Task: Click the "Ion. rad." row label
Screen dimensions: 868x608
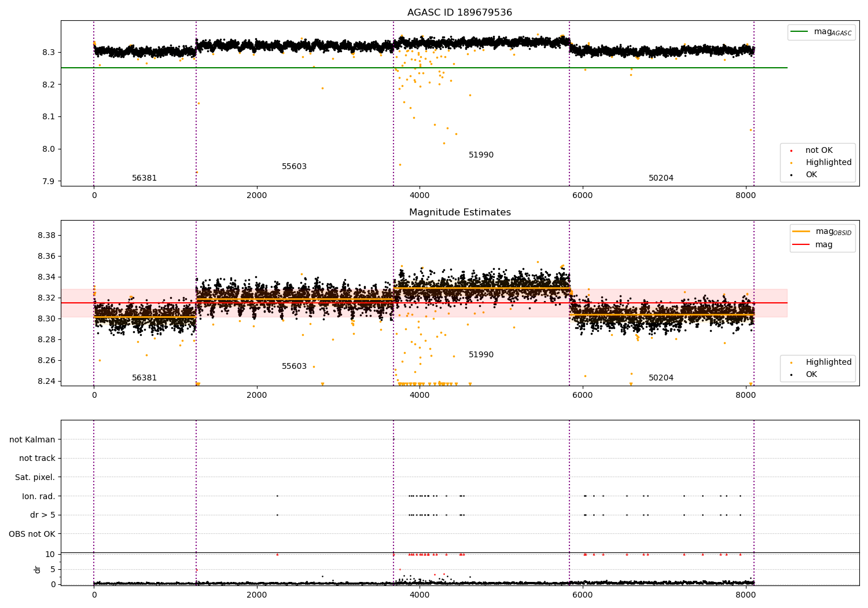Action: (39, 496)
